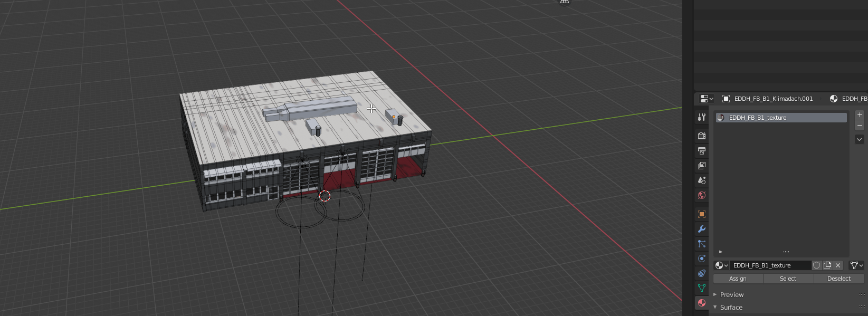Expand the material slot list filter options

pyautogui.click(x=721, y=252)
